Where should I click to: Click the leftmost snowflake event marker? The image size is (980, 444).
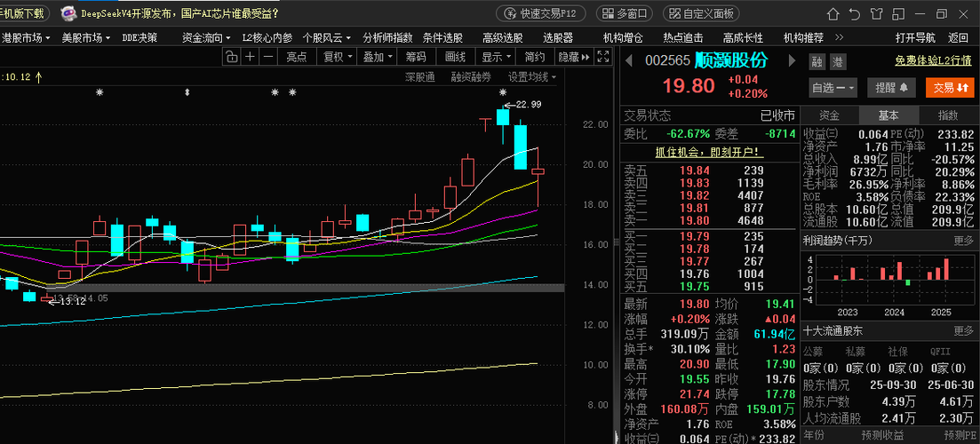click(99, 92)
